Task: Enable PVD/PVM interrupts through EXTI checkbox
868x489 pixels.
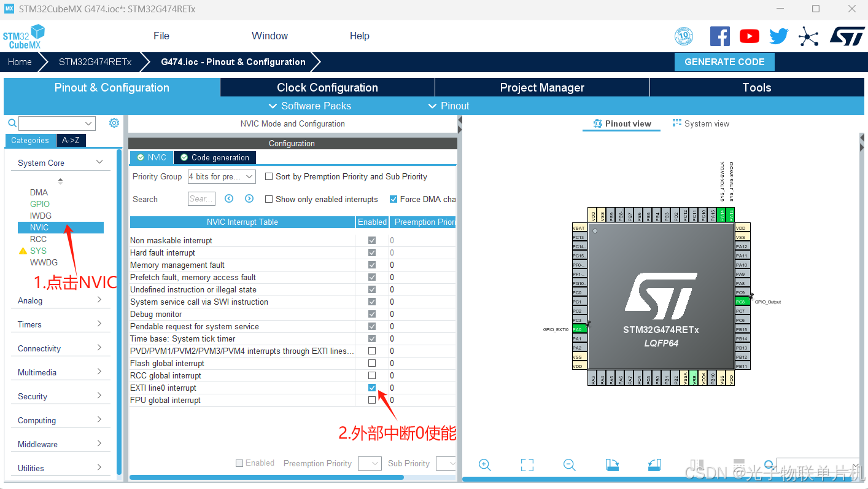Action: coord(372,351)
